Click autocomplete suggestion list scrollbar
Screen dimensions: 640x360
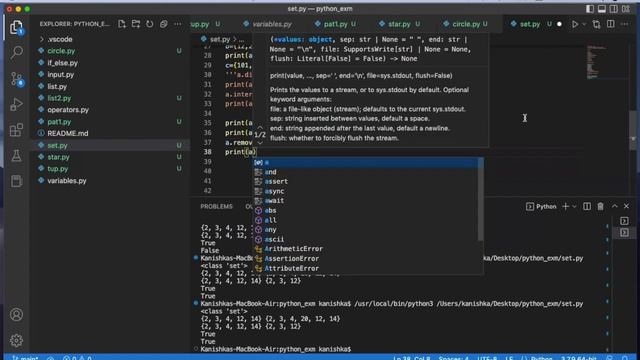pos(480,199)
